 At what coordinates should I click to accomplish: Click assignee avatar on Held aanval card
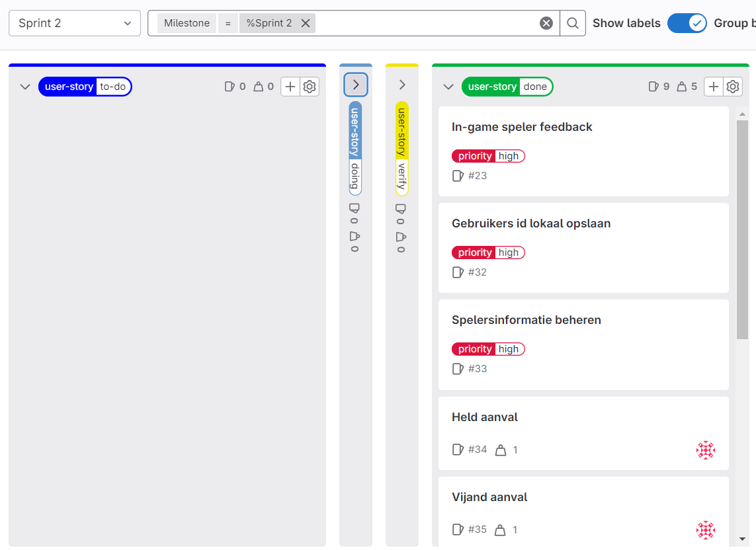pyautogui.click(x=706, y=450)
